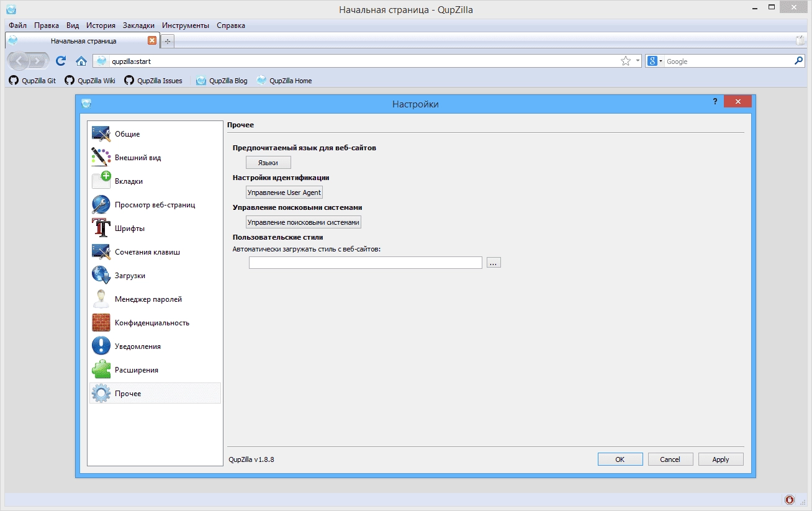Go to the home page icon
Image resolution: width=812 pixels, height=511 pixels.
tap(81, 61)
